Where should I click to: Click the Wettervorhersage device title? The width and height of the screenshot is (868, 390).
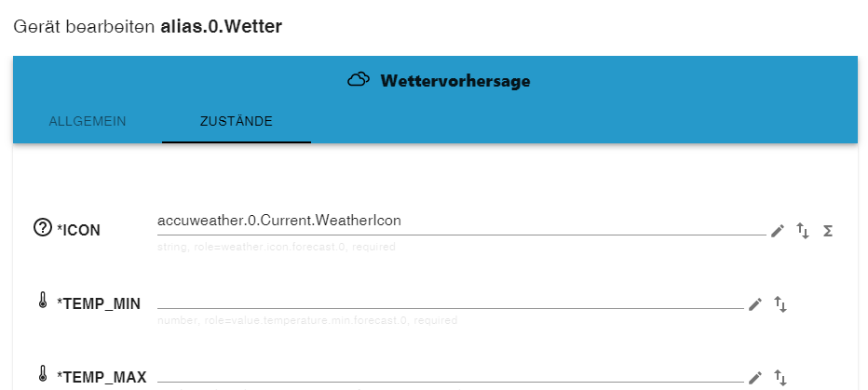click(x=454, y=81)
